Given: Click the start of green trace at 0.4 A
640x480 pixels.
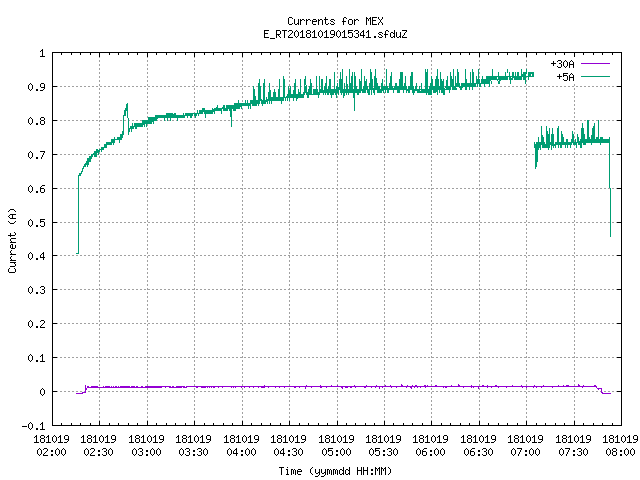Looking at the screenshot, I should point(78,253).
